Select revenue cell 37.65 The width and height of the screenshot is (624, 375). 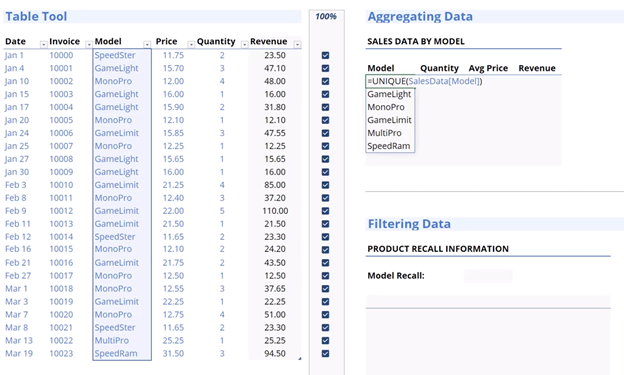(275, 289)
